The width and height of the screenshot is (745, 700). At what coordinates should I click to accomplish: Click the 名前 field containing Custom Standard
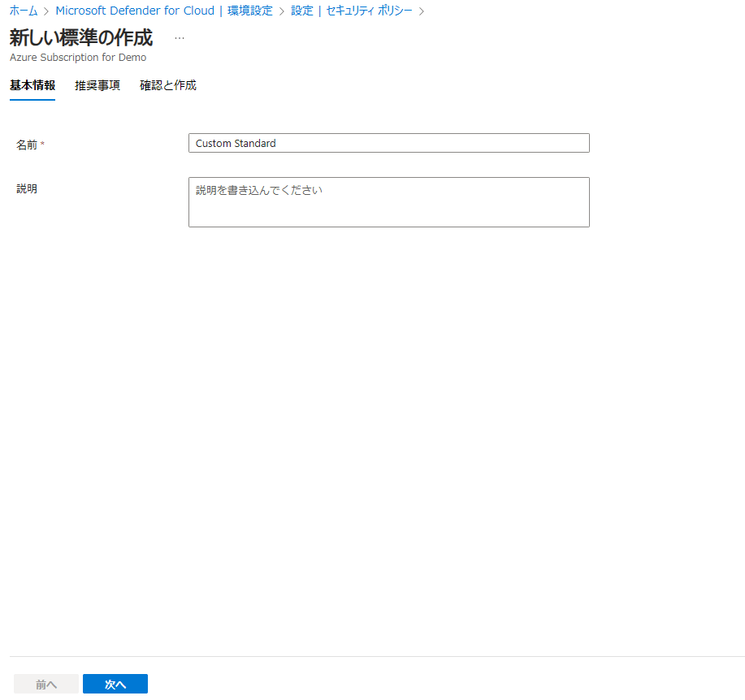coord(388,143)
